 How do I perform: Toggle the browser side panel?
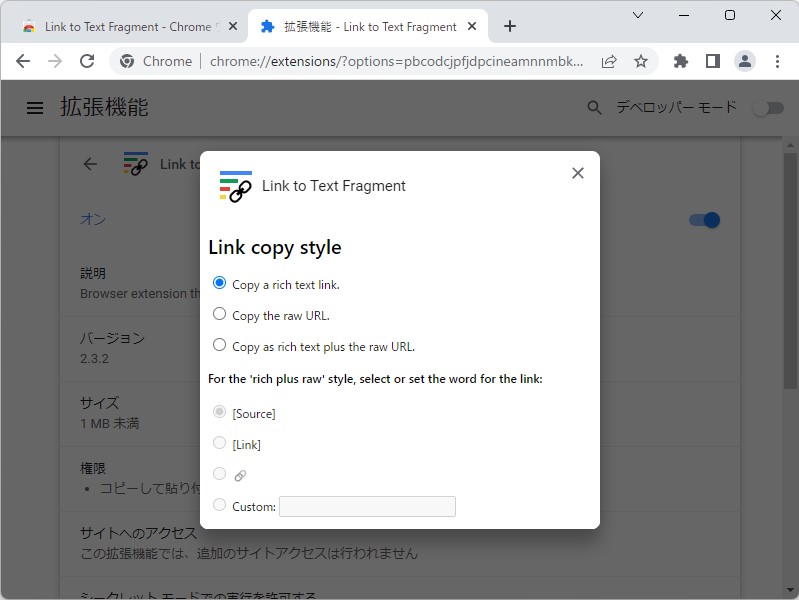click(x=713, y=62)
